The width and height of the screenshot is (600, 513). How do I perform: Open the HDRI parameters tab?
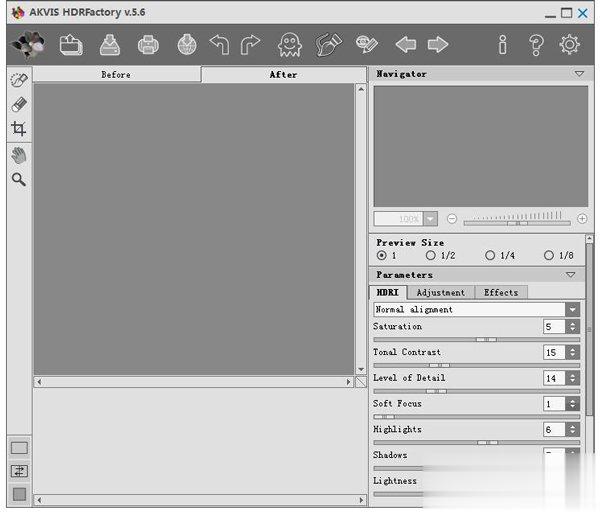pos(387,292)
